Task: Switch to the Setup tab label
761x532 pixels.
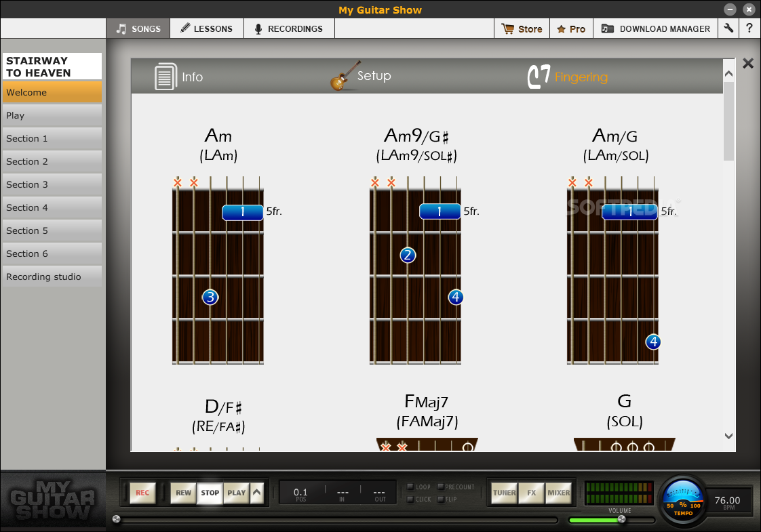Action: (374, 76)
